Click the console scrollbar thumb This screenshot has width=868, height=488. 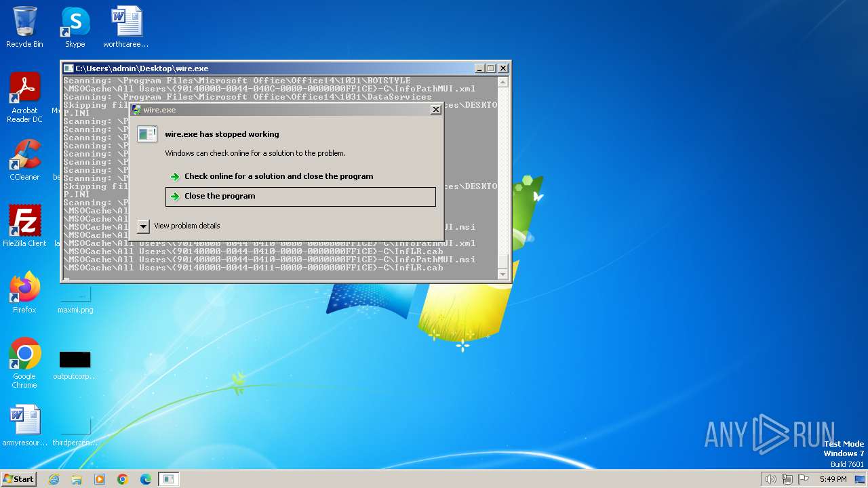click(x=502, y=262)
